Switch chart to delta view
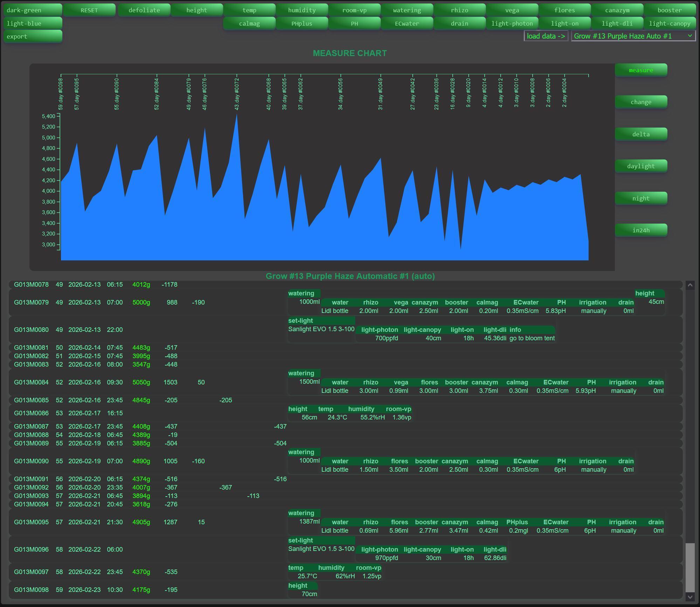This screenshot has height=607, width=700. point(641,134)
